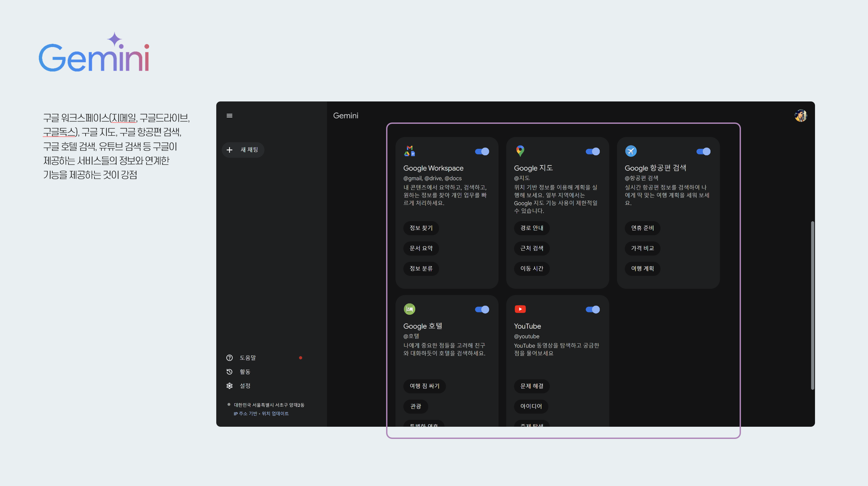Click the 위치 업데이트 link
868x486 pixels.
(x=275, y=414)
